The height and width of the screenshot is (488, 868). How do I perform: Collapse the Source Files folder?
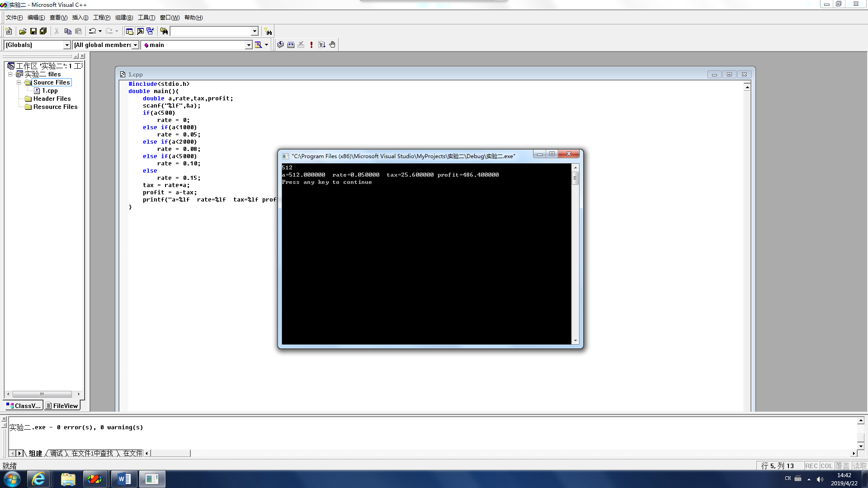pyautogui.click(x=19, y=82)
